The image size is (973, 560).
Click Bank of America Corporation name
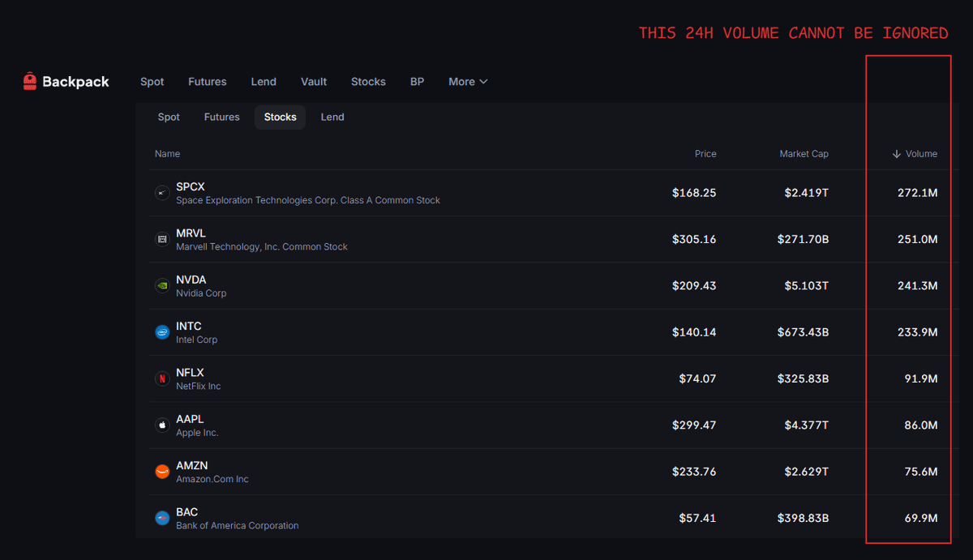[238, 525]
